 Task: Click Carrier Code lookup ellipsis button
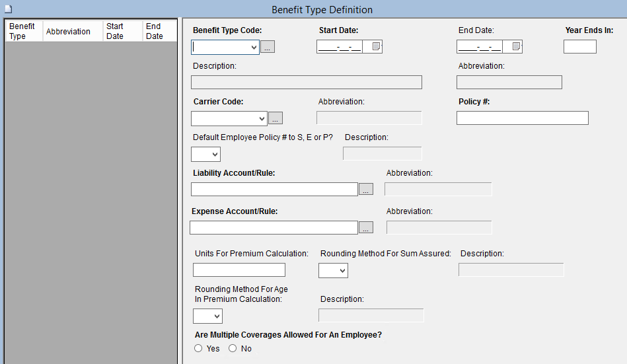click(276, 118)
